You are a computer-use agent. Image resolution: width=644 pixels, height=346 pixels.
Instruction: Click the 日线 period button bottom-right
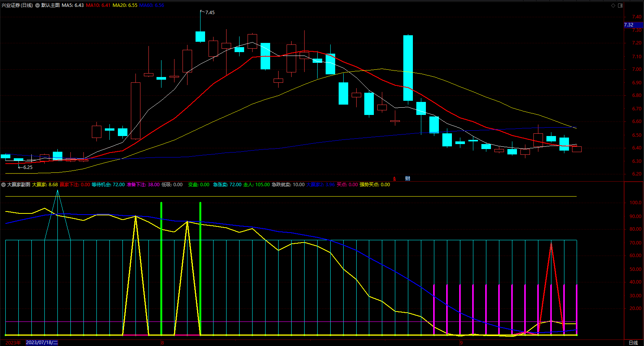click(633, 343)
